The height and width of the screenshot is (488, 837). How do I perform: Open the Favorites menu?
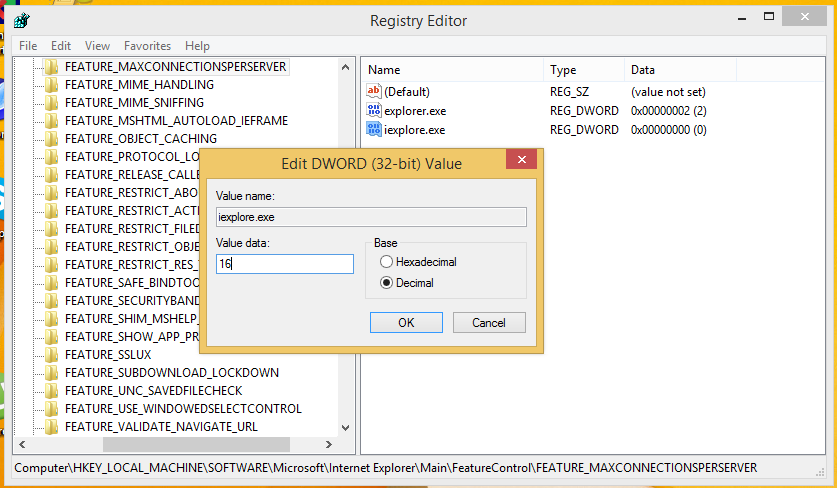(147, 46)
